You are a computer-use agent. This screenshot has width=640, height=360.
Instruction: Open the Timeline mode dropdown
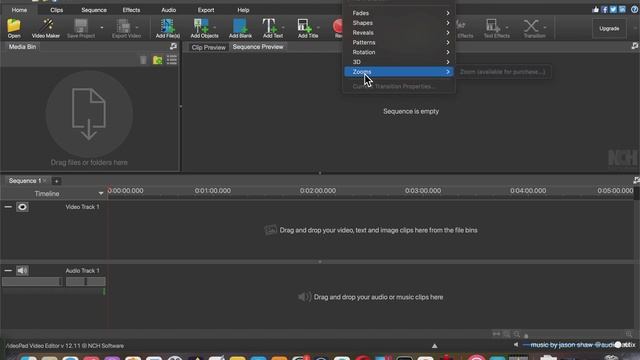coord(101,193)
